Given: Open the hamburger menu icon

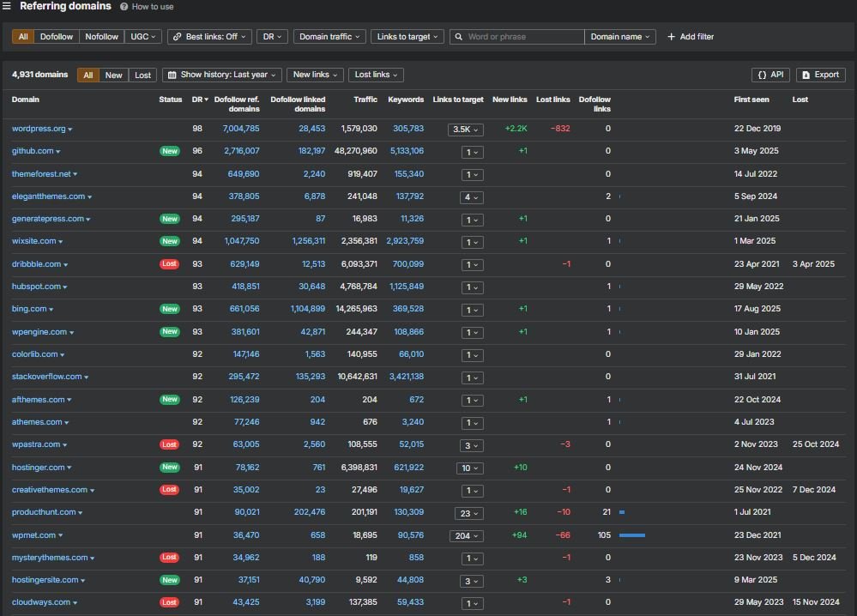Looking at the screenshot, I should 7,6.
